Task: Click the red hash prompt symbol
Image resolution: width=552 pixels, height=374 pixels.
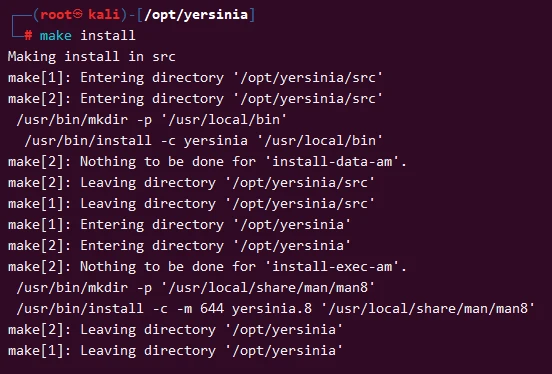Action: (x=28, y=35)
